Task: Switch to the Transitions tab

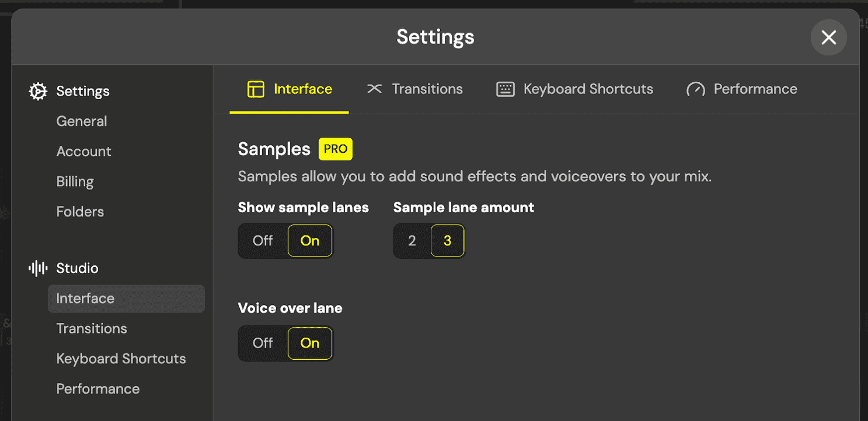Action: (x=427, y=89)
